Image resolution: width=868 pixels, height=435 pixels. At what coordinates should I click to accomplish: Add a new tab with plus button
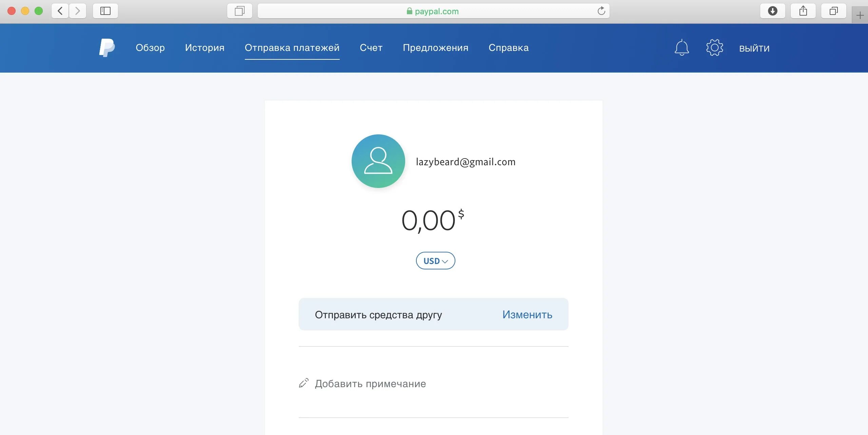860,15
